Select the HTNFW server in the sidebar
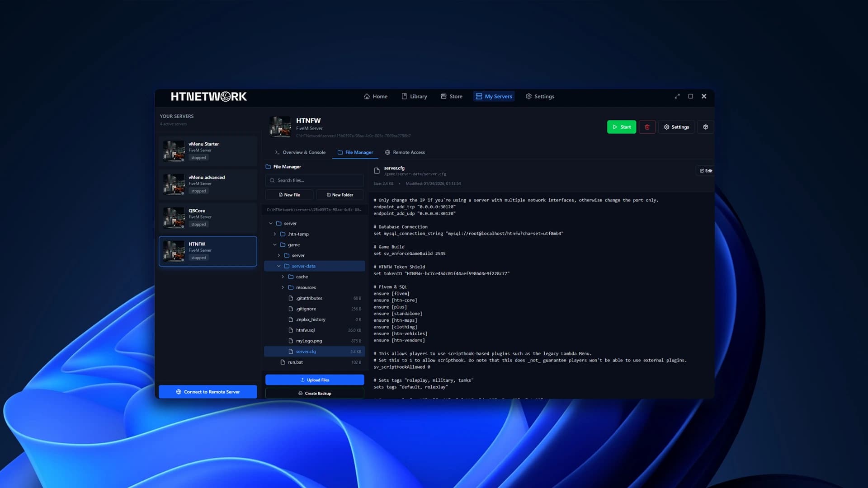The height and width of the screenshot is (488, 868). pyautogui.click(x=208, y=251)
